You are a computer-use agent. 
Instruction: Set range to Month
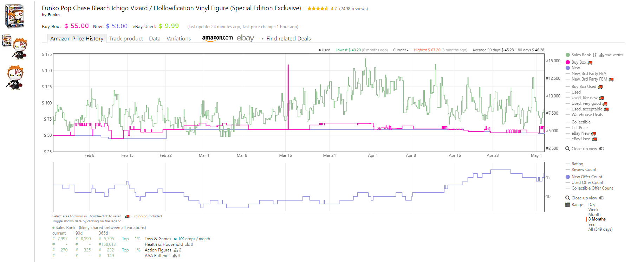click(594, 215)
